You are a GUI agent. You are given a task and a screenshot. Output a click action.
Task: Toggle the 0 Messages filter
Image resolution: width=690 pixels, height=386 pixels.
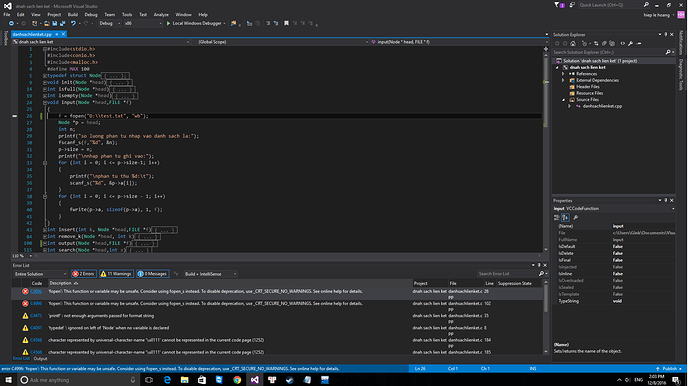pyautogui.click(x=152, y=274)
